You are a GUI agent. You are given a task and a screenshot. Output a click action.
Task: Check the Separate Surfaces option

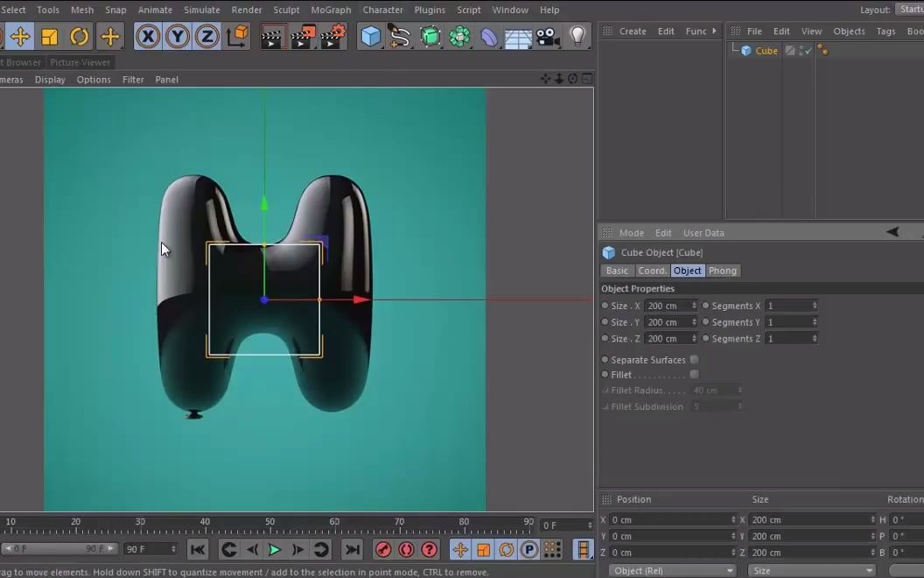(694, 360)
